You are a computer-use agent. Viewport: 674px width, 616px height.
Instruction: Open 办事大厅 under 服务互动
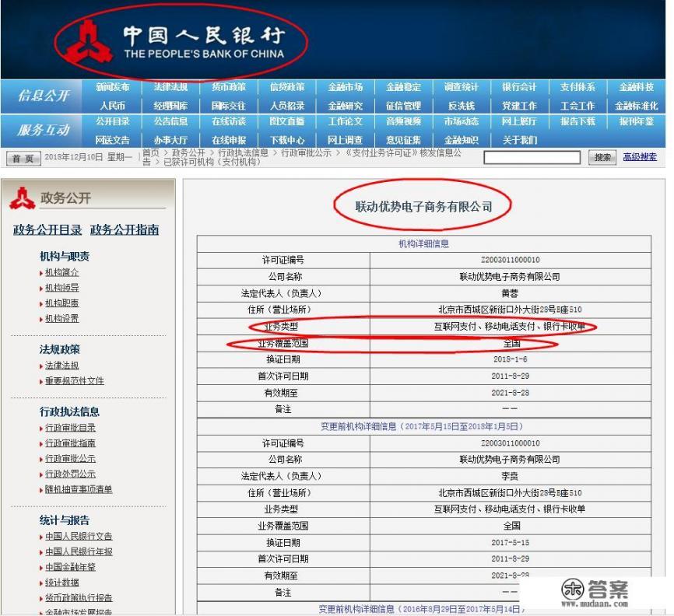(x=169, y=139)
